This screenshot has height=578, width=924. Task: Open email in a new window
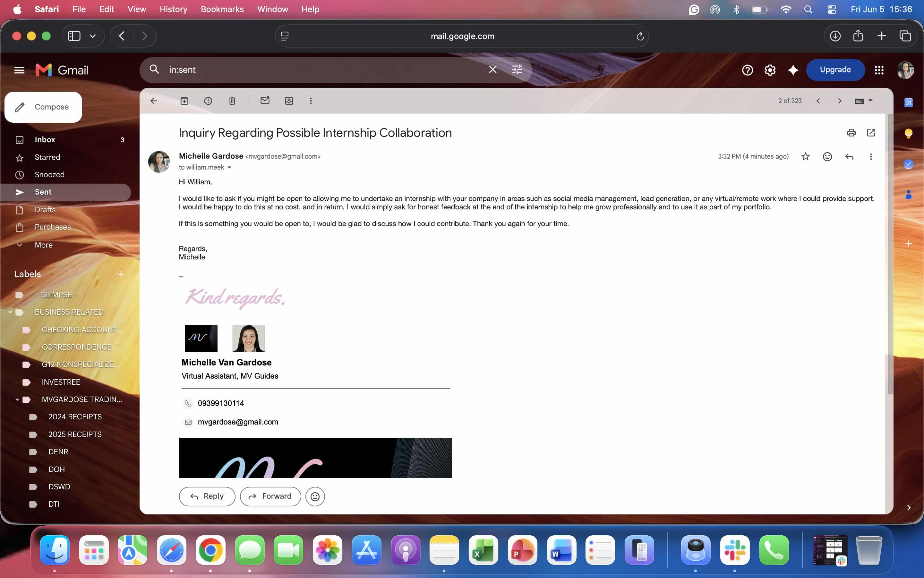coord(871,133)
